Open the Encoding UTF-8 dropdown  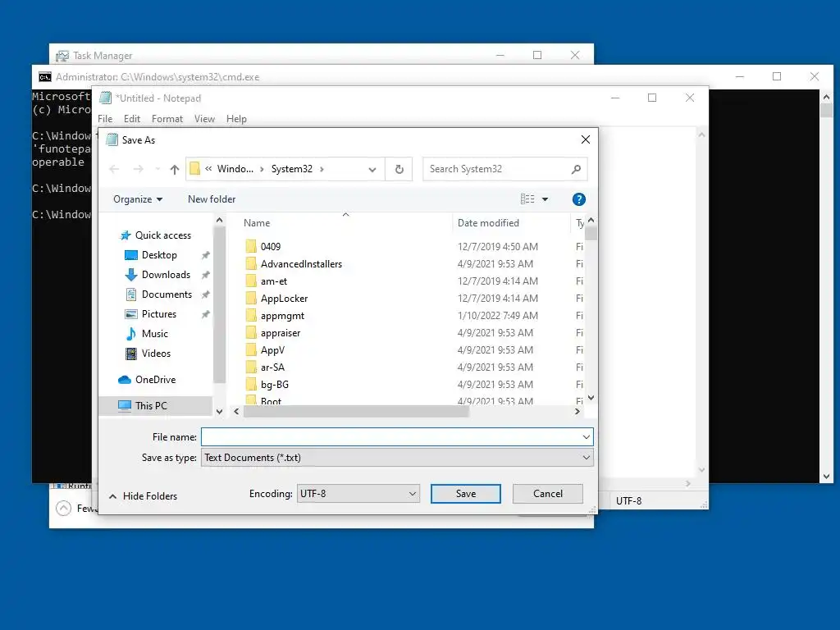pyautogui.click(x=358, y=493)
